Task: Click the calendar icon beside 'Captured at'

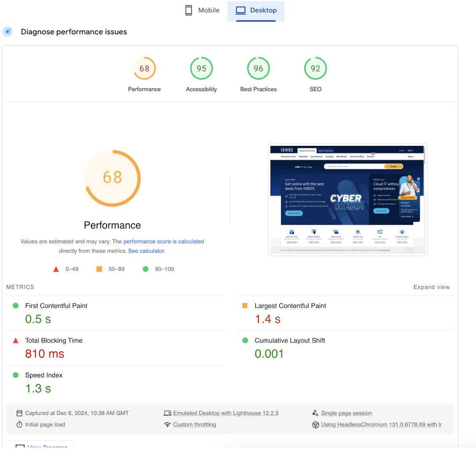Action: (x=19, y=413)
